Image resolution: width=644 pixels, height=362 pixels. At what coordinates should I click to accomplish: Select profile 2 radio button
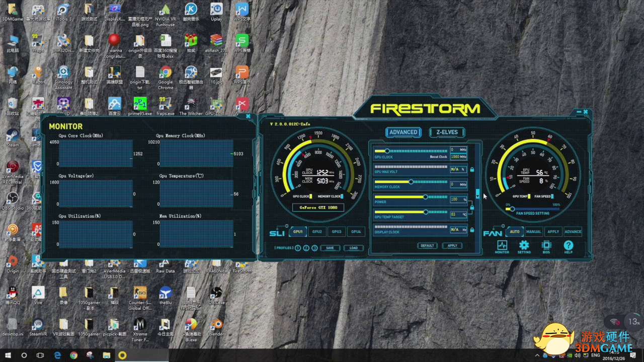[306, 248]
